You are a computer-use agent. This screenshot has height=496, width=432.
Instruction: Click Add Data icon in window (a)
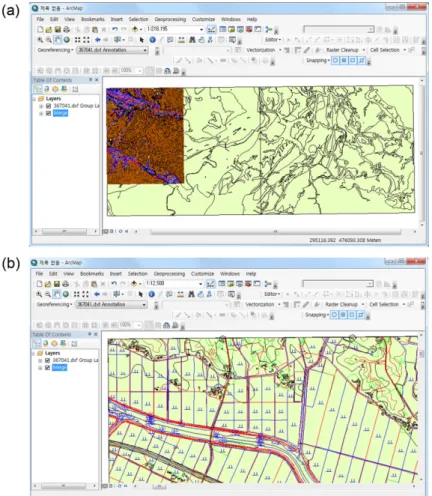tap(135, 29)
